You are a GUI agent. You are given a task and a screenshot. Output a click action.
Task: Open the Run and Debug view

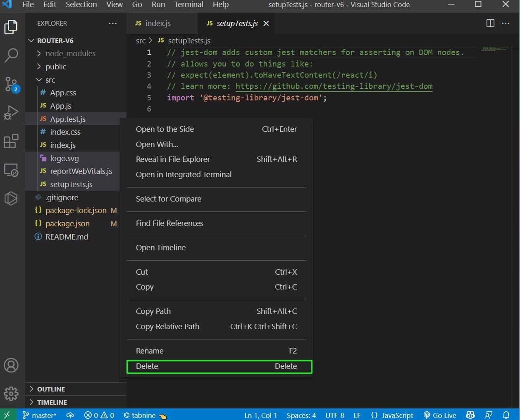(x=11, y=112)
